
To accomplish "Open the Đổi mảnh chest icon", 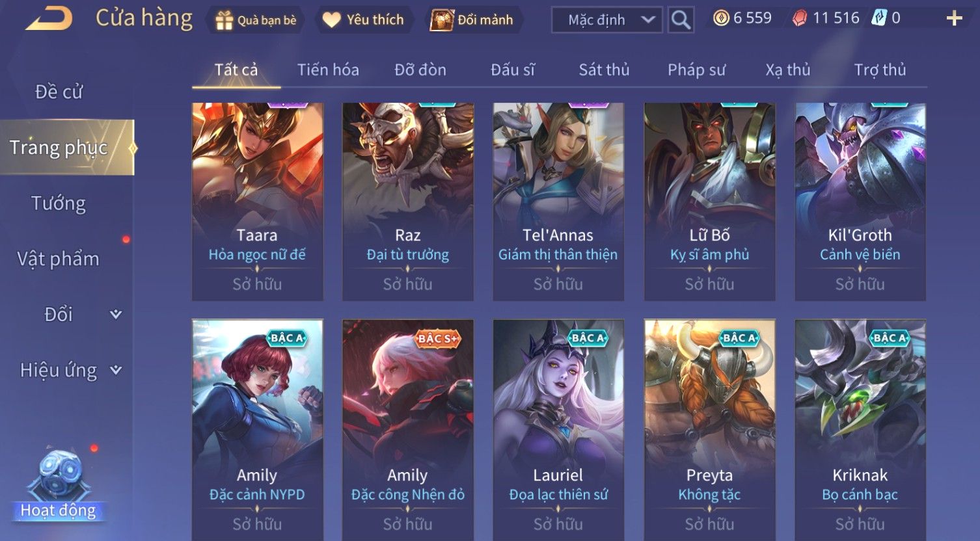I will (442, 20).
